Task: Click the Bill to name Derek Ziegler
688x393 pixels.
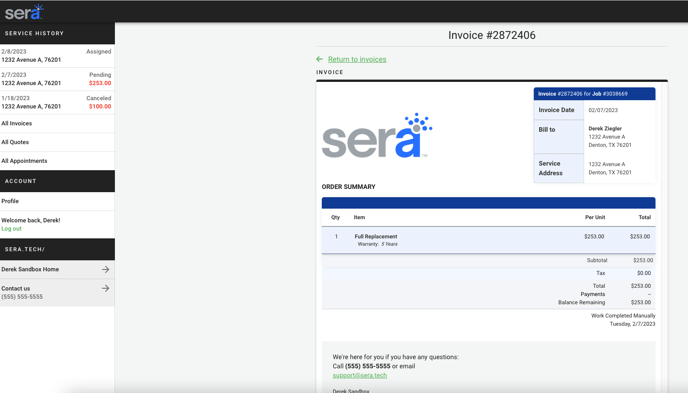Action: 605,129
